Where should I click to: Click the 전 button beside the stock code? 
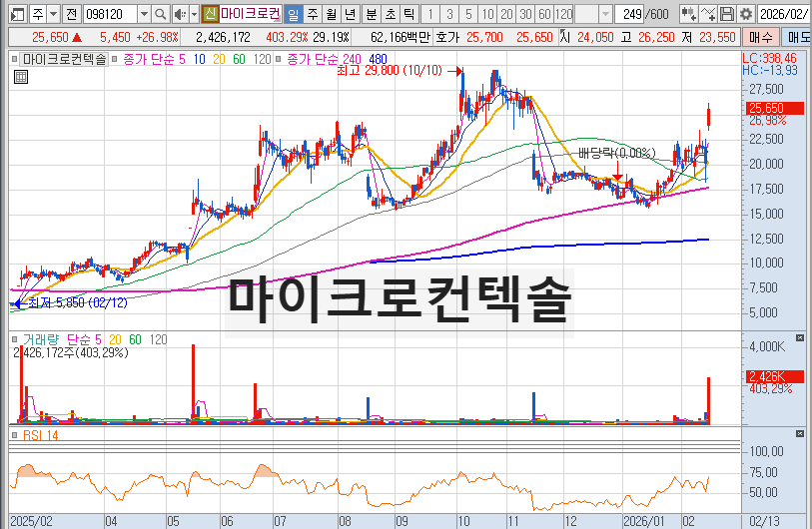(x=71, y=14)
